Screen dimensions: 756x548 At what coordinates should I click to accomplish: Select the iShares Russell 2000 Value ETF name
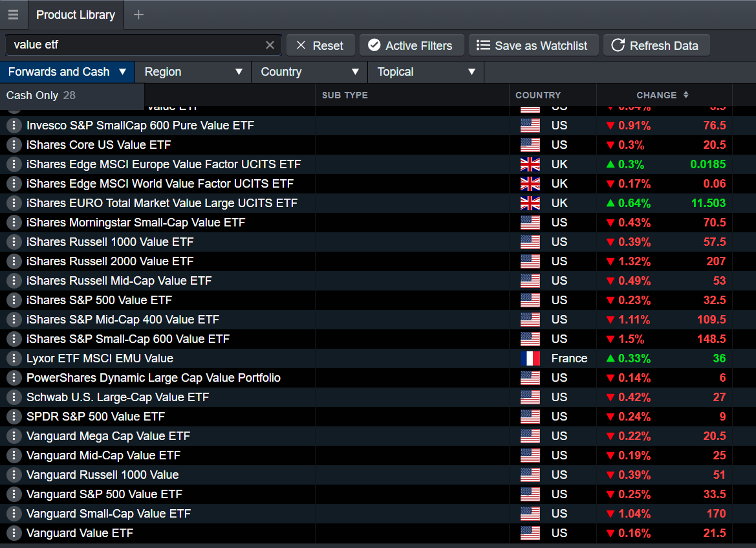pos(110,261)
